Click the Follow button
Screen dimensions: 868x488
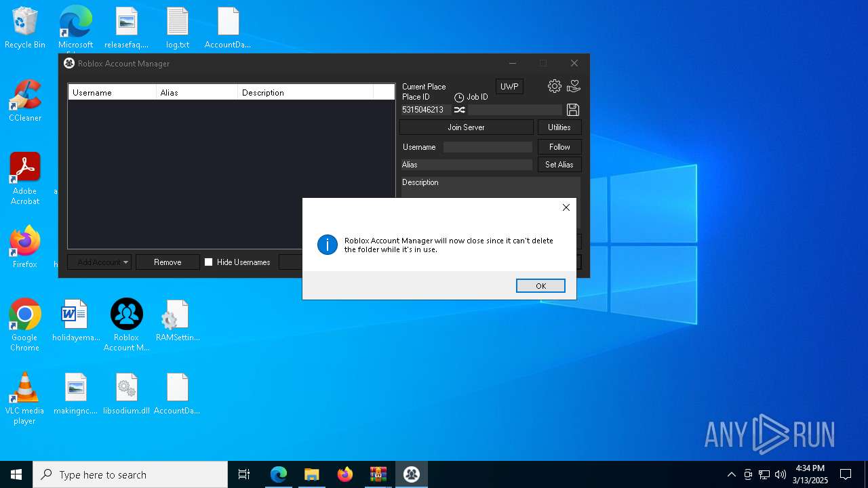click(x=559, y=147)
